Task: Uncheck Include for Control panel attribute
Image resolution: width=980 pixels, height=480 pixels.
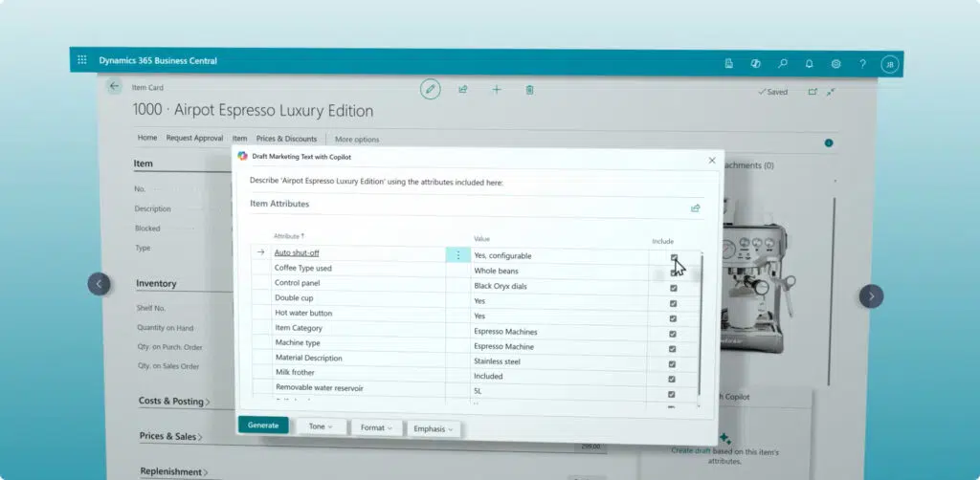Action: [x=673, y=289]
